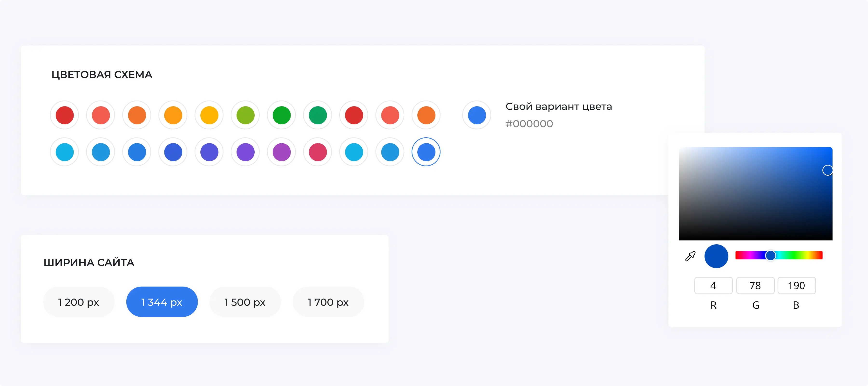Click the current color preview circle
Viewport: 868px width, 386px height.
pyautogui.click(x=716, y=256)
